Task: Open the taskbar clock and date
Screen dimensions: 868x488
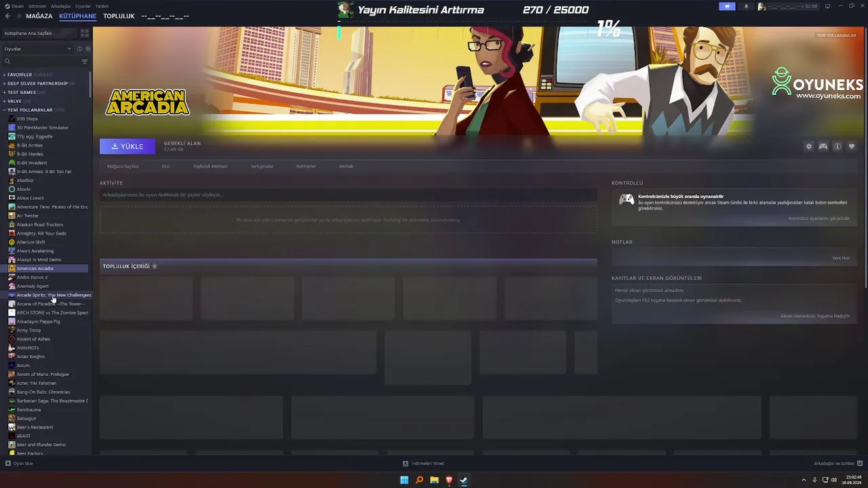Action: click(x=853, y=480)
